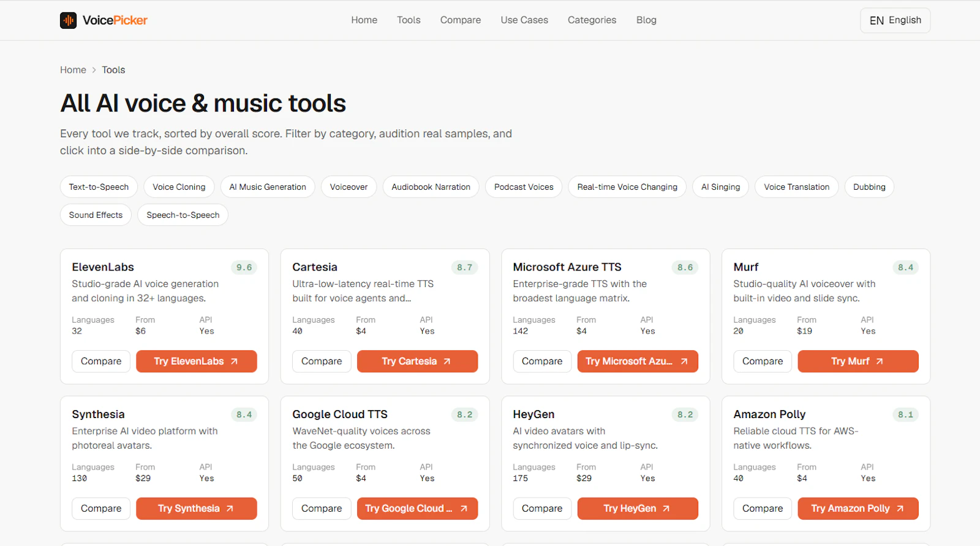Compare the Murf tool
980x546 pixels.
(763, 361)
